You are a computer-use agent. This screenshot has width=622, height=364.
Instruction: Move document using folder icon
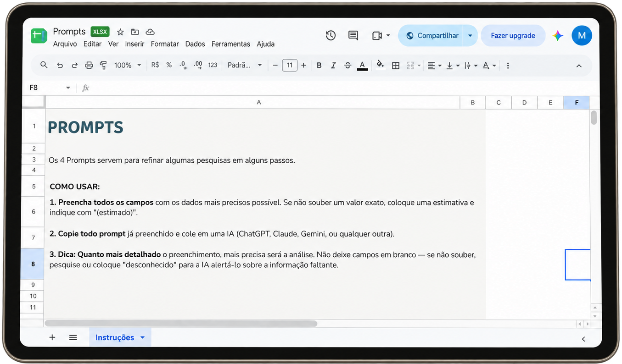click(x=134, y=32)
